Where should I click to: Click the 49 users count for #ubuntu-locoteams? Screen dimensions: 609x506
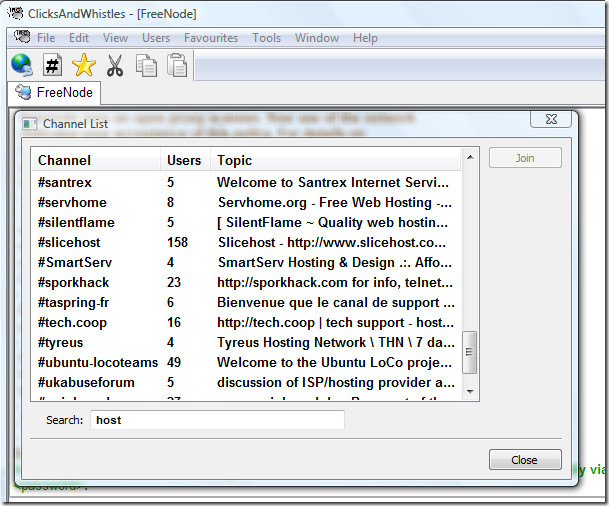coord(174,362)
